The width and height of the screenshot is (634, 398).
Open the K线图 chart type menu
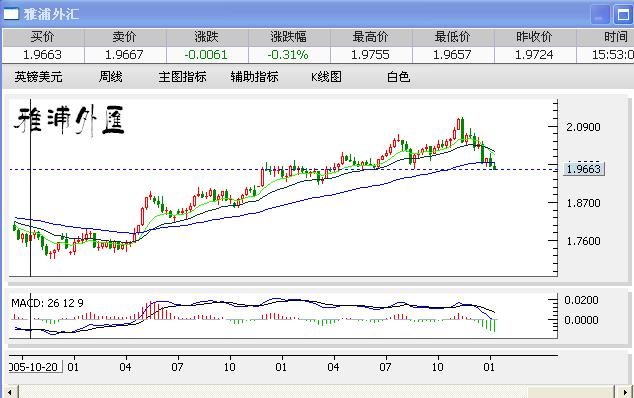click(326, 76)
